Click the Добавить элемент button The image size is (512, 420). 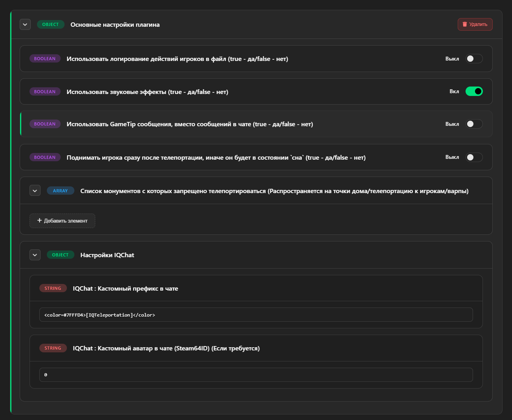point(62,221)
